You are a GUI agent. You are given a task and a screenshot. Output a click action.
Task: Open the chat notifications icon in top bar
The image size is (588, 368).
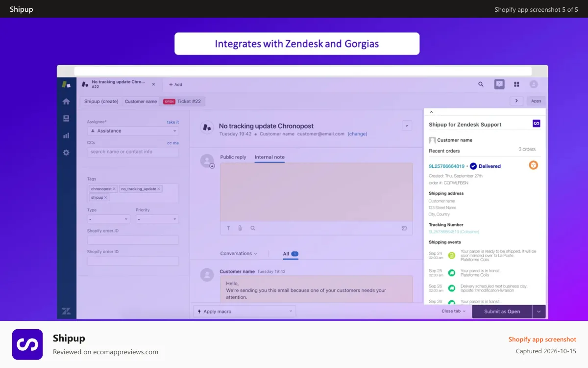[499, 84]
